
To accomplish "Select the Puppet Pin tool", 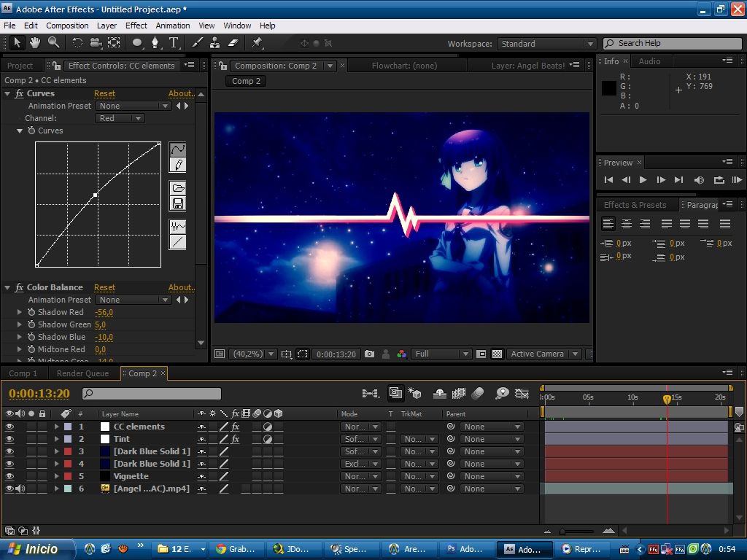I will (258, 43).
